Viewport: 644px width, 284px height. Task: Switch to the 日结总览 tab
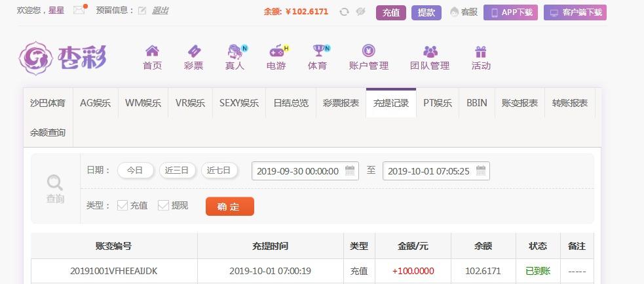291,103
